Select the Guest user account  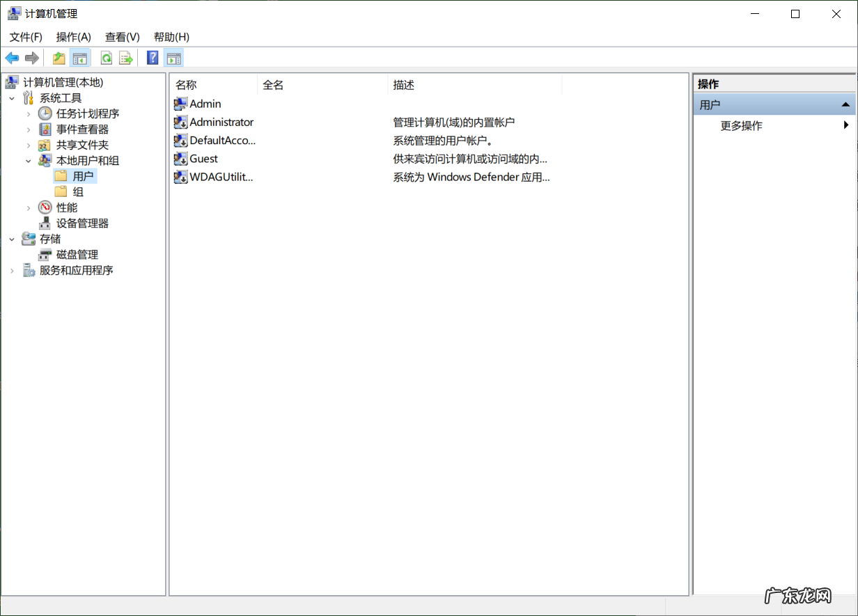pos(203,159)
